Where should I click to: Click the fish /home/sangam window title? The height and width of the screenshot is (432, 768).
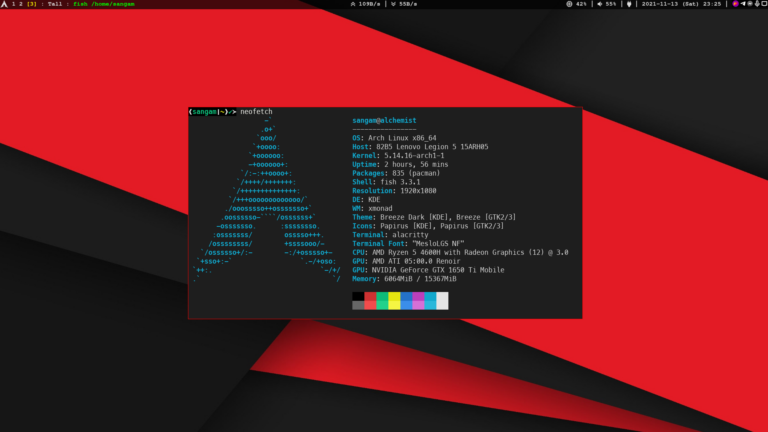(x=104, y=4)
